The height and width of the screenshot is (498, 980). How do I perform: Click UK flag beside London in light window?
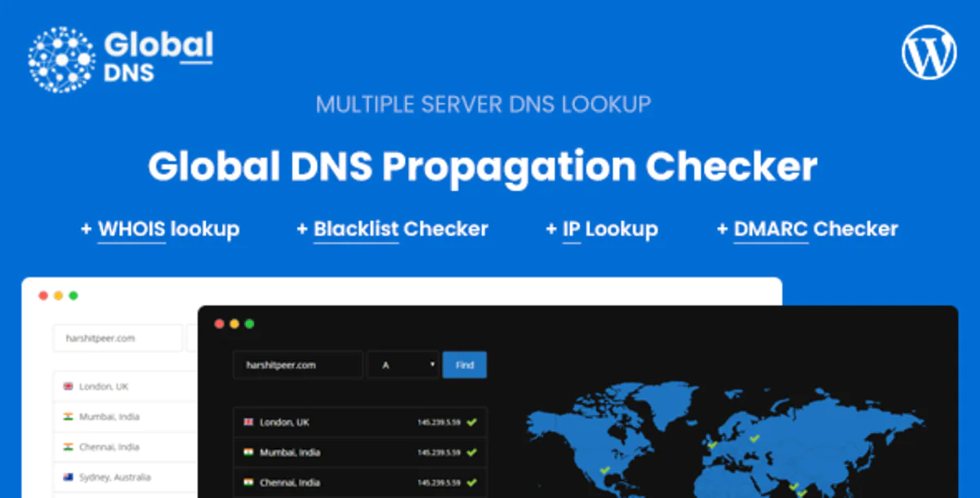coord(69,386)
